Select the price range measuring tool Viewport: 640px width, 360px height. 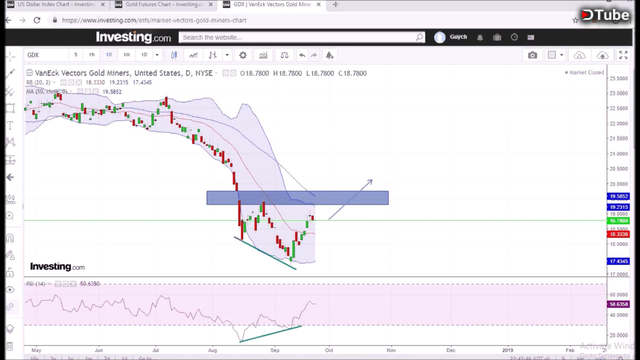pos(11,160)
